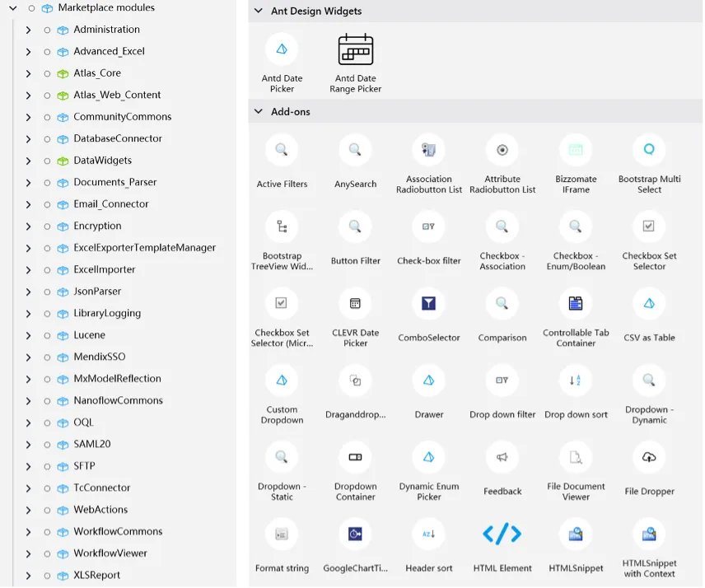Pick the Active Filters widget icon

click(x=282, y=150)
